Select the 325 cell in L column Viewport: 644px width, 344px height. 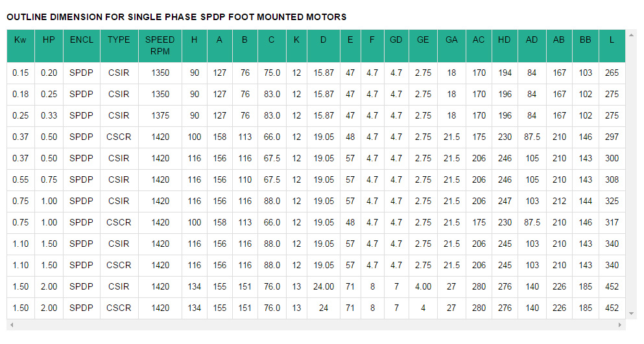click(612, 201)
